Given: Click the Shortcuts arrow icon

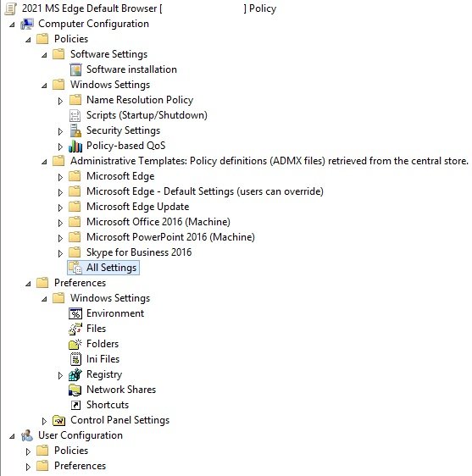Looking at the screenshot, I should tap(75, 405).
